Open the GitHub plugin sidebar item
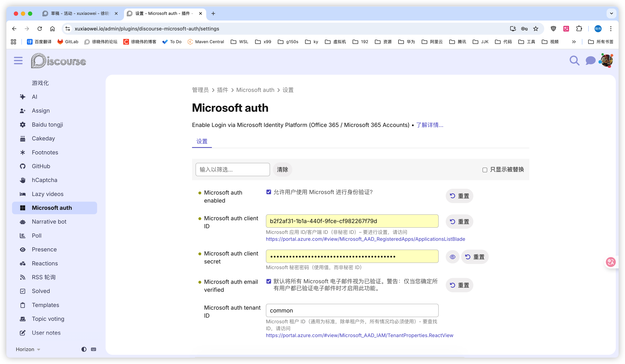625x364 pixels. click(x=41, y=166)
